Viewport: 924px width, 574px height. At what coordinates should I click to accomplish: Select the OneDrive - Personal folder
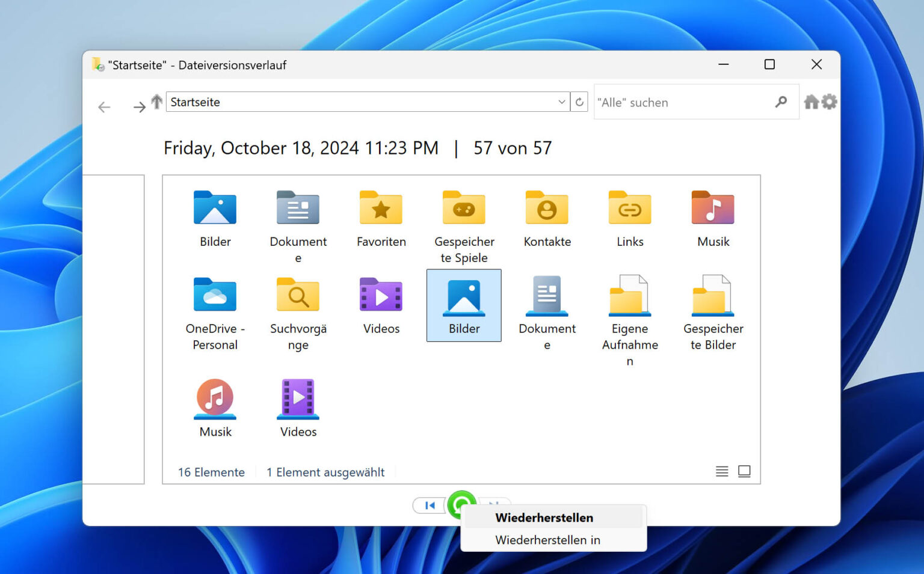(x=215, y=313)
